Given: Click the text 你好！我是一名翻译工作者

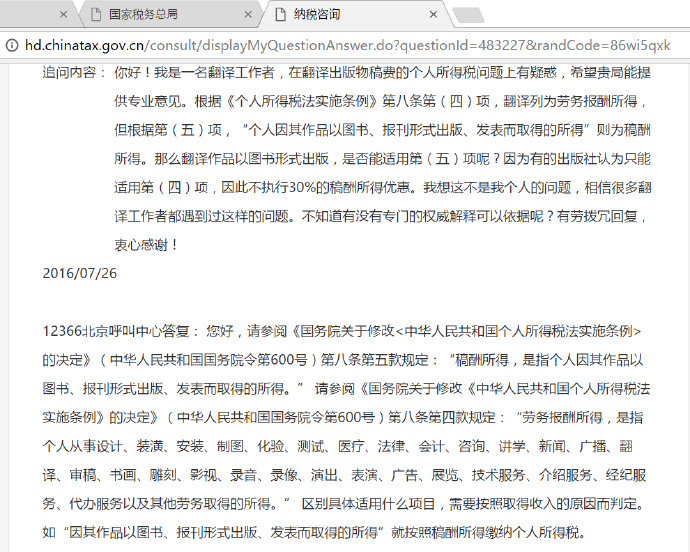Looking at the screenshot, I should [195, 72].
